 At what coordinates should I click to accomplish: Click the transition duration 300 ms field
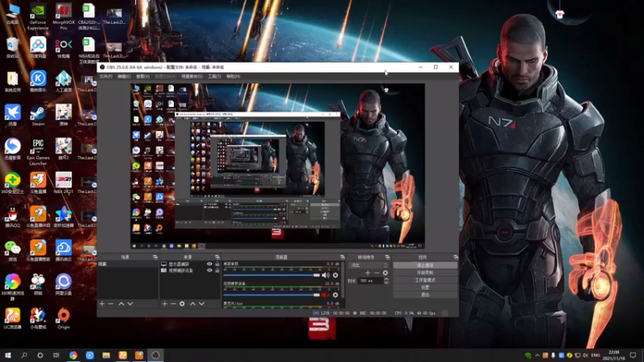[x=370, y=281]
